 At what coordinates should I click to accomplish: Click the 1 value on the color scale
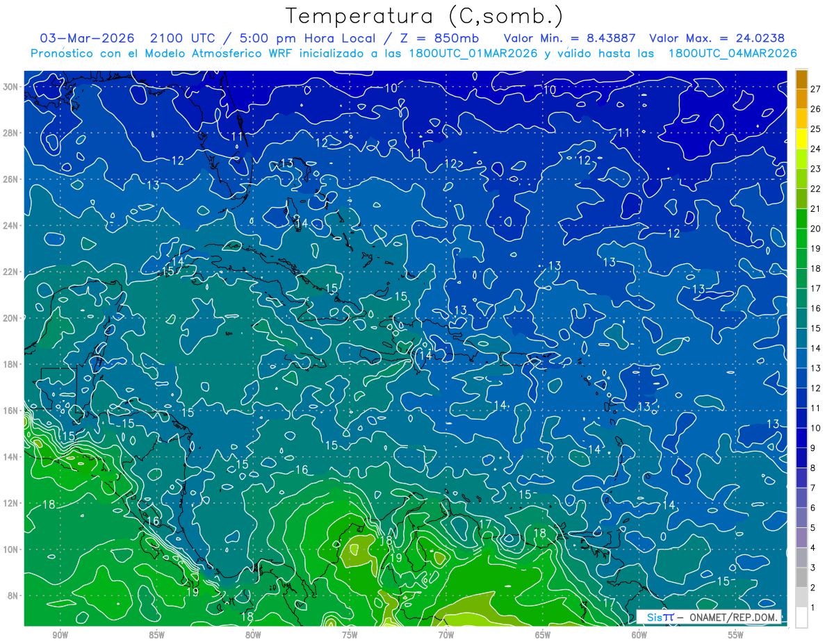(813, 607)
